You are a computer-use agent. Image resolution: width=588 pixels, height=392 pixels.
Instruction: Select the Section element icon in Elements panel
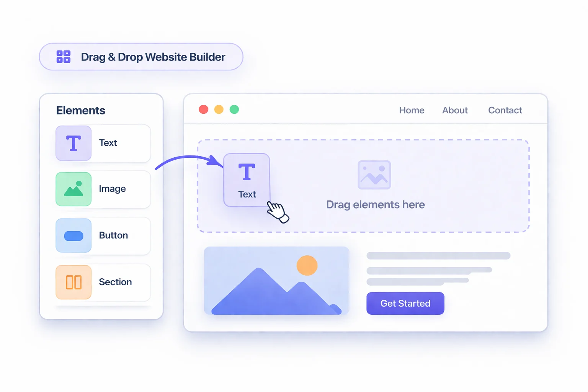[73, 282]
